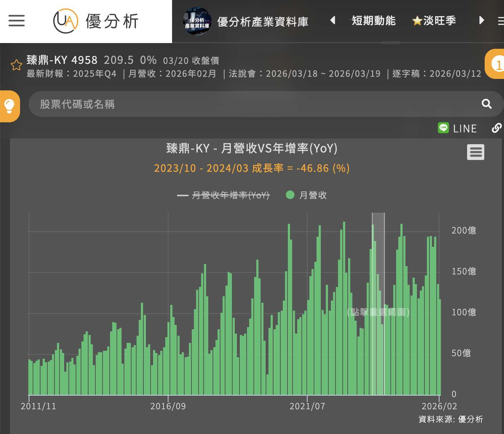
Task: Toggle the 月營收年增率(YoY) legend series
Action: tap(230, 195)
